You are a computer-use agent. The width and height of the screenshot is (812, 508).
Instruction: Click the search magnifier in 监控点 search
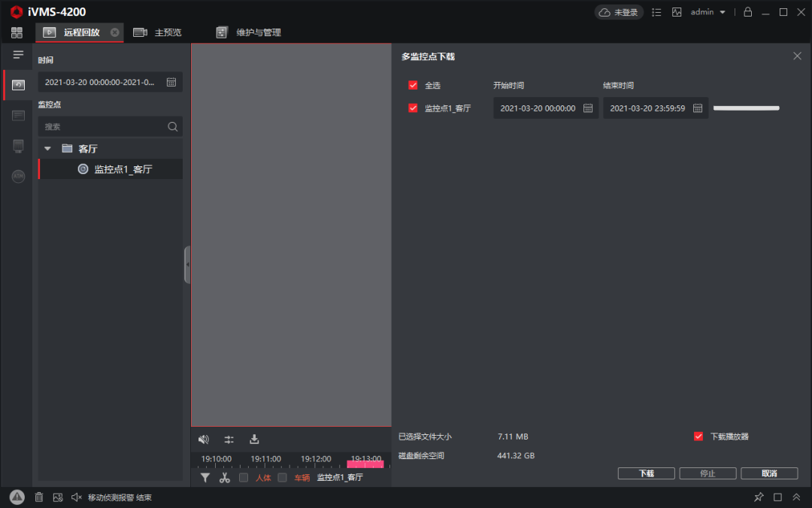(x=172, y=126)
